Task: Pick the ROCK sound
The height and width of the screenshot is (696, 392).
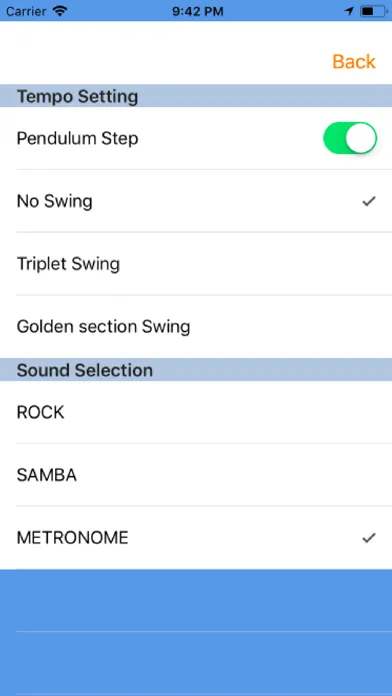Action: coord(196,412)
